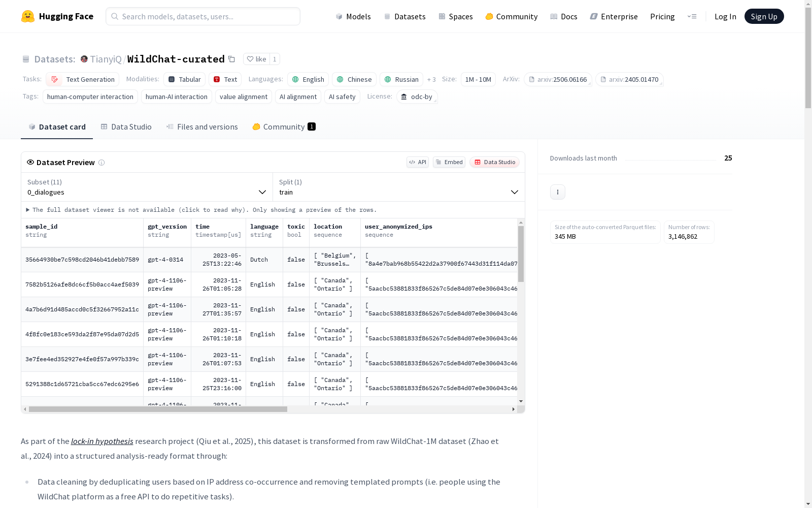Open the Subset dropdown showing 0_dialogues

point(147,187)
